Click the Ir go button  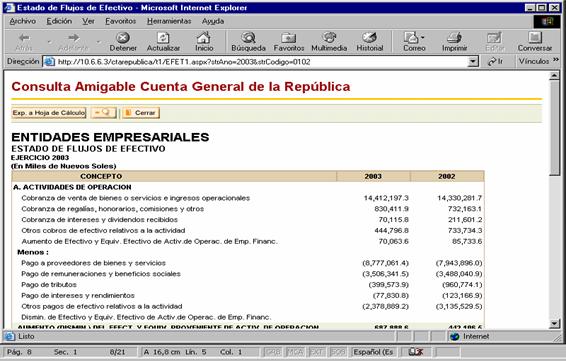point(495,62)
